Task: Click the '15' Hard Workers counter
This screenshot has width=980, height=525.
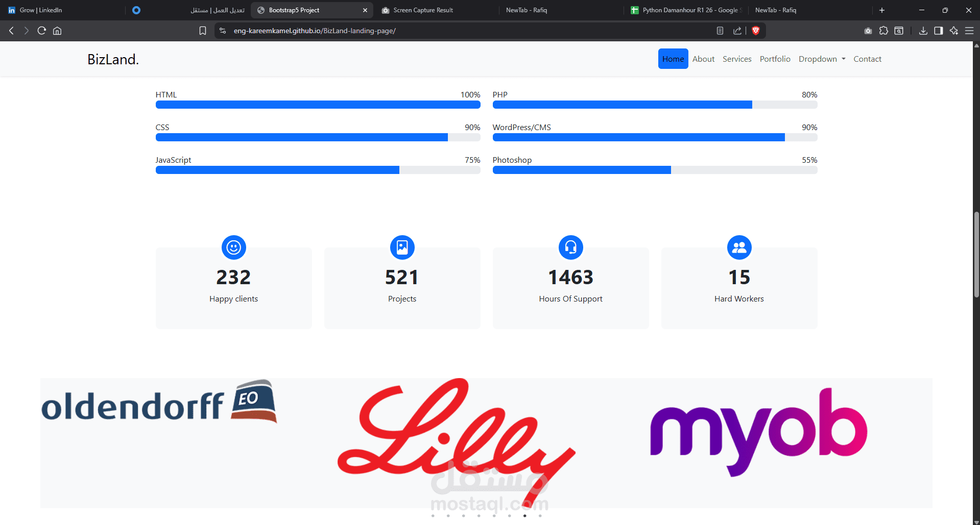Action: (x=739, y=278)
